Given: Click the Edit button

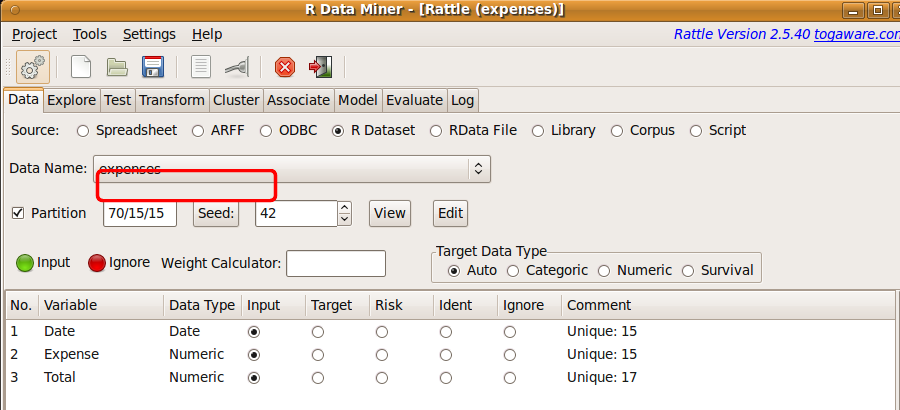Looking at the screenshot, I should (451, 213).
